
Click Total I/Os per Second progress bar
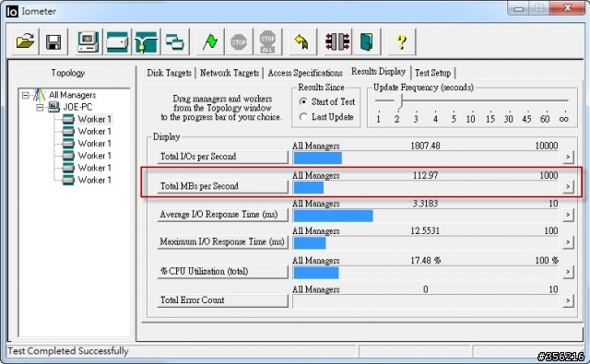(426, 158)
